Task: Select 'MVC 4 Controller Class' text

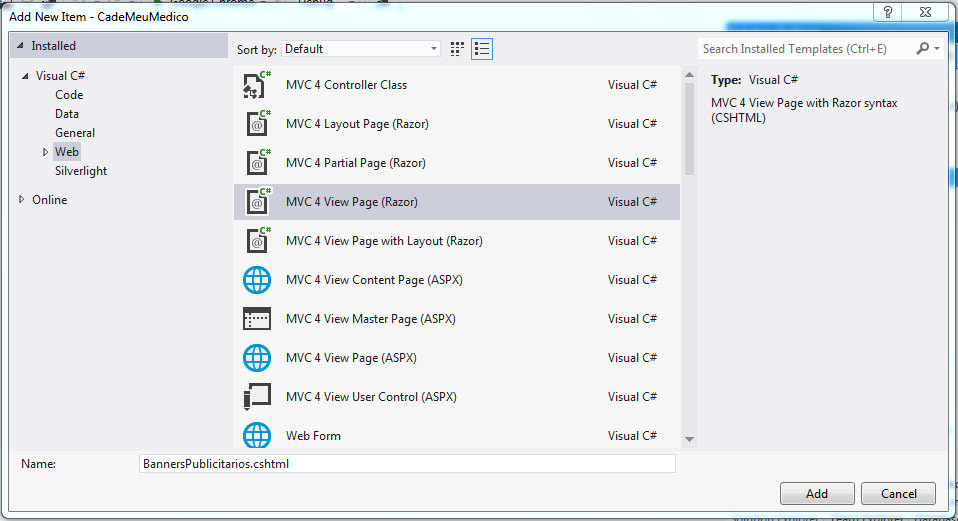Action: [346, 85]
